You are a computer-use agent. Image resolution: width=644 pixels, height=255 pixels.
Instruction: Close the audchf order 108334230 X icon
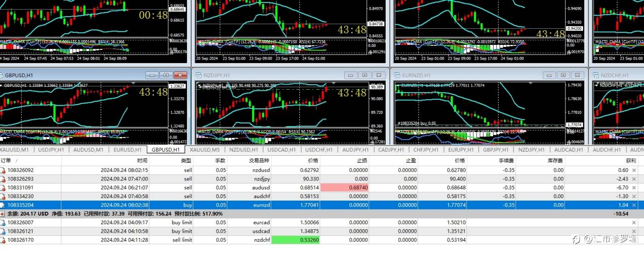(634, 196)
